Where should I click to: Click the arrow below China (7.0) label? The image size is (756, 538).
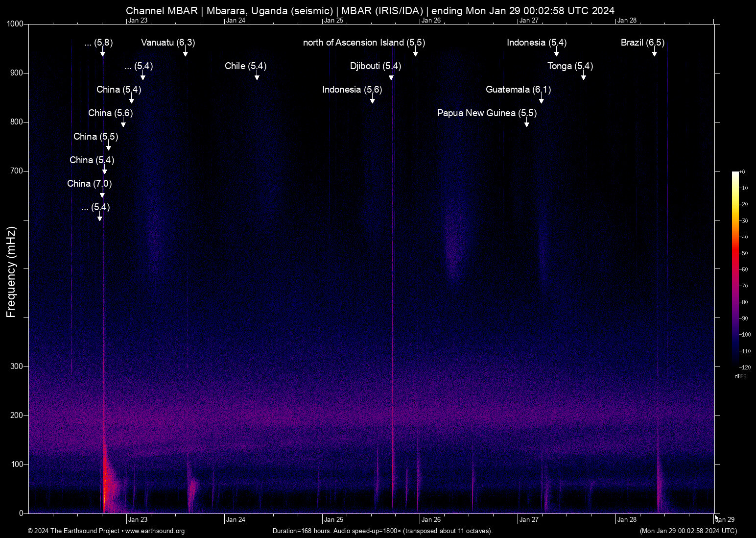point(102,194)
